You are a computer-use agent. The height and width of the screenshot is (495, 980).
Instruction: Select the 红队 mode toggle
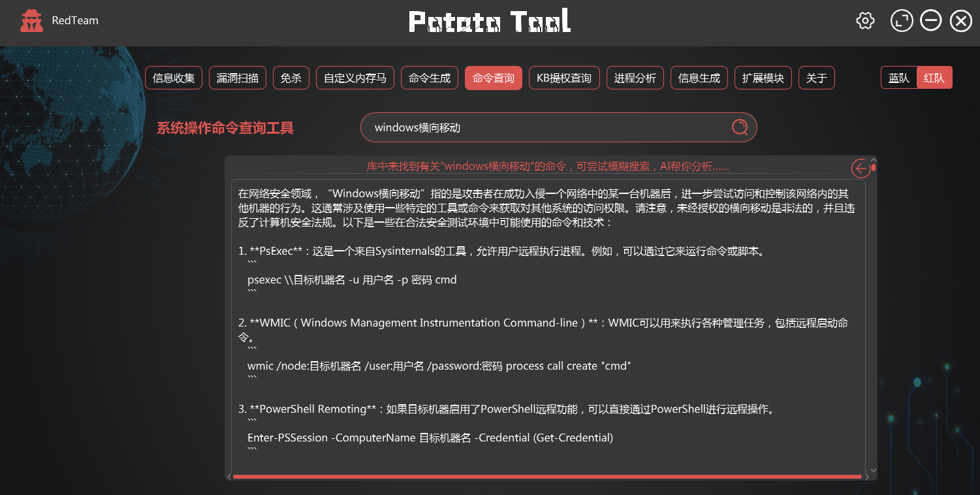click(x=934, y=78)
